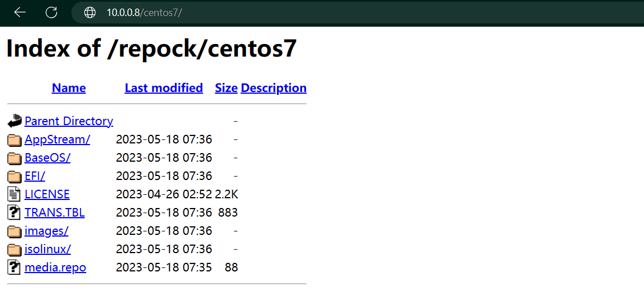The width and height of the screenshot is (644, 296).
Task: Open the LICENSE file link
Action: pos(47,194)
